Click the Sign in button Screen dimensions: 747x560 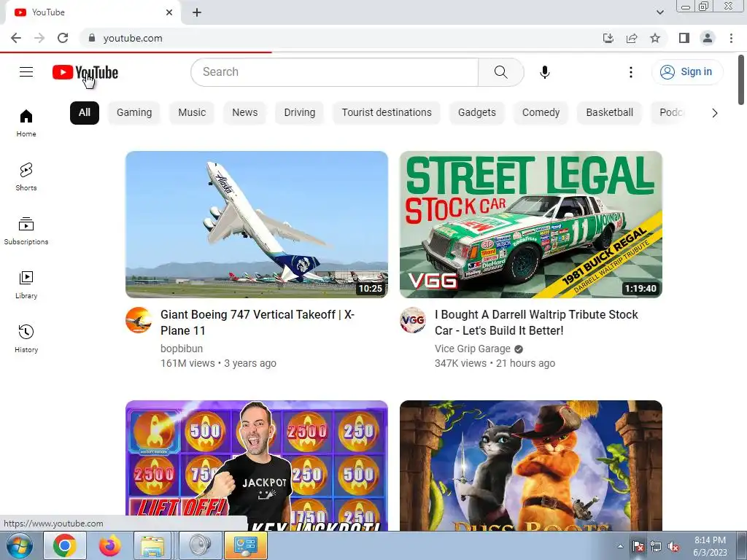point(686,72)
